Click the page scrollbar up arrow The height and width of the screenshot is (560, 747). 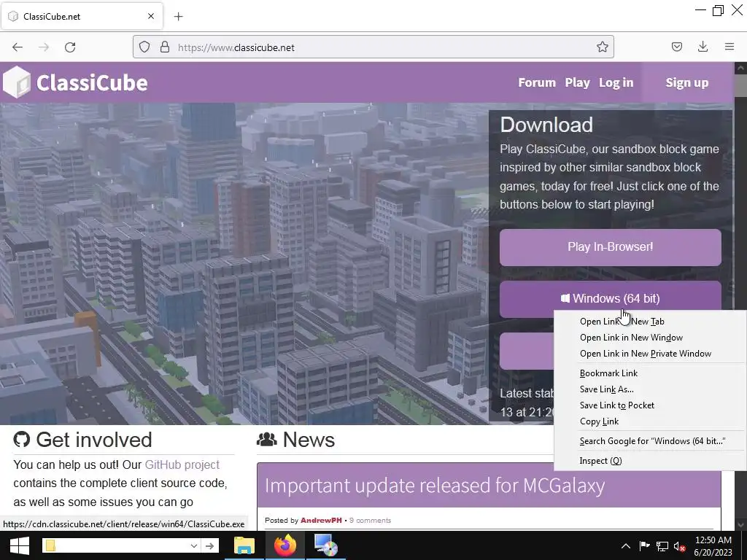pos(740,68)
